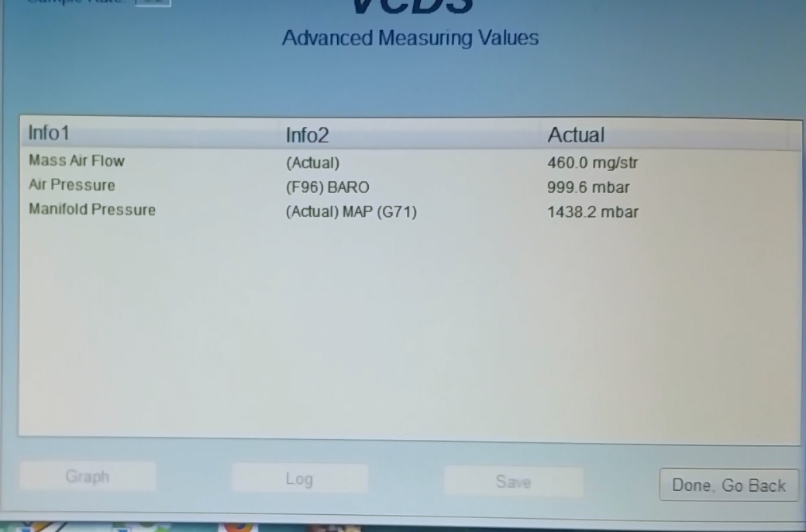
Task: Click the Save button
Action: pos(513,482)
